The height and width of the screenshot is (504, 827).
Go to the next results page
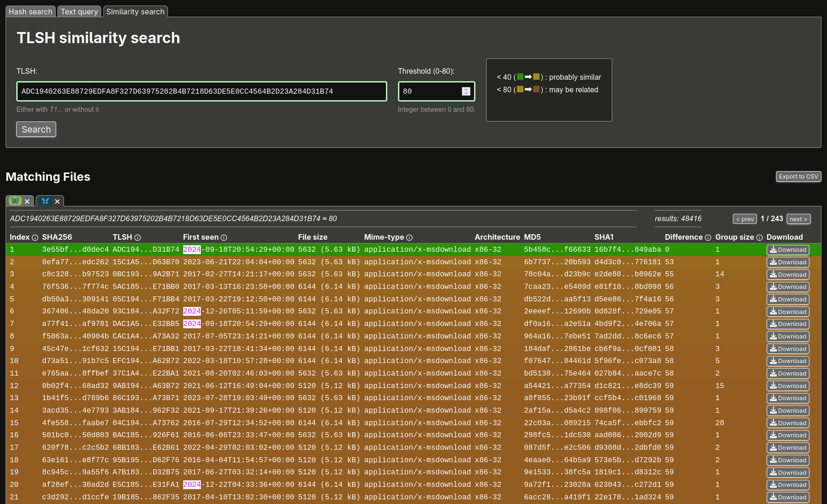[x=798, y=219]
